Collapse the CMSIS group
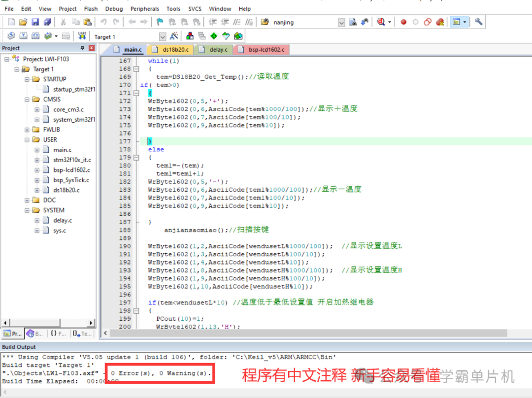The image size is (532, 398). [27, 99]
